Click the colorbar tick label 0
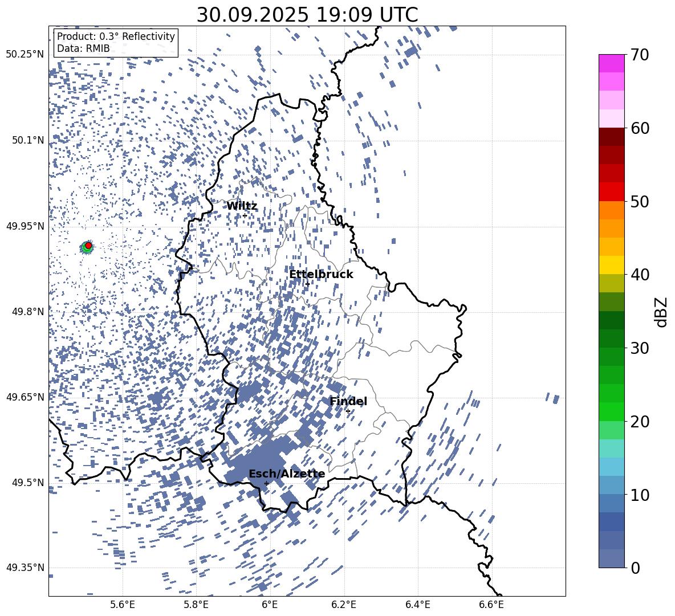The width and height of the screenshot is (675, 616). click(x=635, y=568)
